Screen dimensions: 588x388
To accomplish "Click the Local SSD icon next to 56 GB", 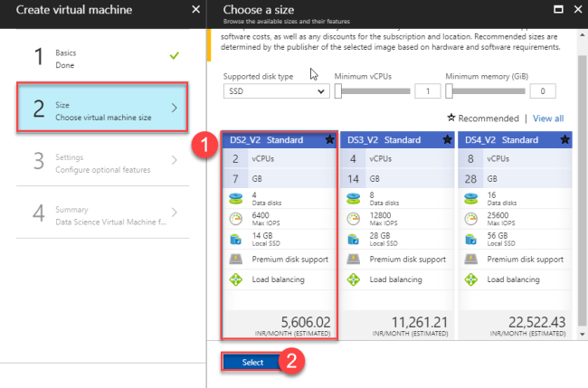I will click(471, 239).
